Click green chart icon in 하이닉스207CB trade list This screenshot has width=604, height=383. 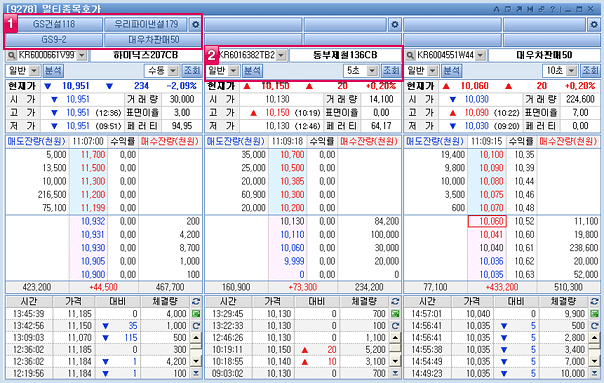[196, 314]
